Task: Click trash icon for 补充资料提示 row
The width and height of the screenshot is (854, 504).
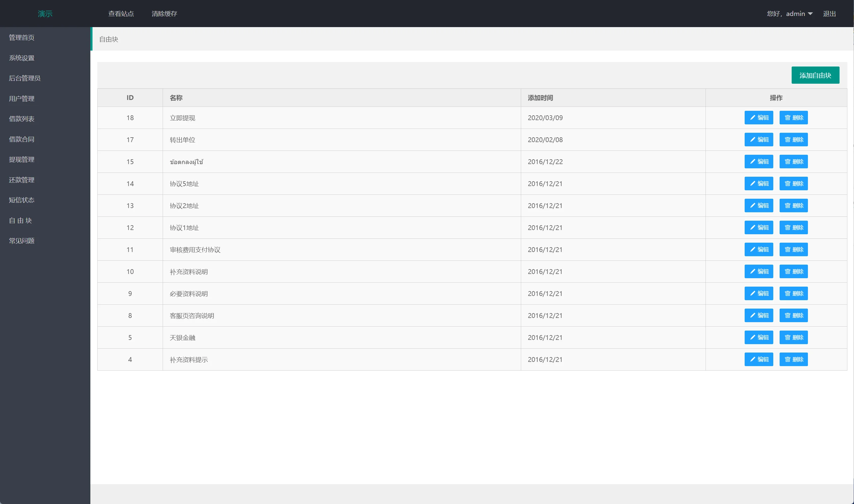Action: (787, 359)
